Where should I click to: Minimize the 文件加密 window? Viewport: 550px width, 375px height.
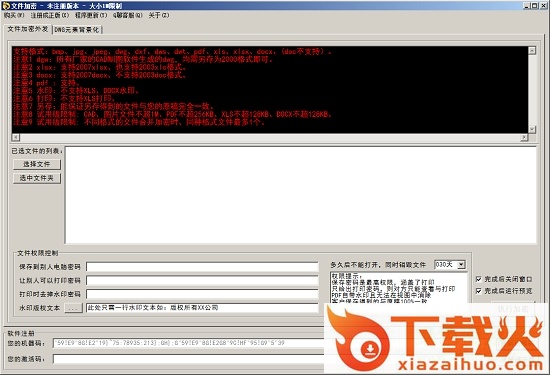527,5
